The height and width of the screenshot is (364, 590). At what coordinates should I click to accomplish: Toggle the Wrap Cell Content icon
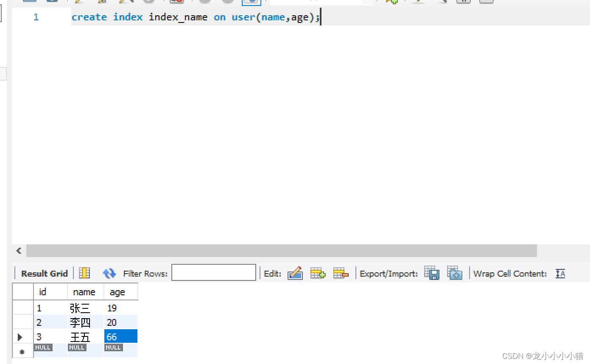tap(560, 274)
